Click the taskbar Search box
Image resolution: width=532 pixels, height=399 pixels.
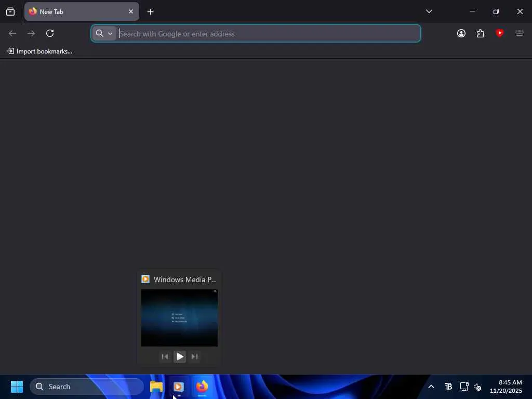click(87, 387)
